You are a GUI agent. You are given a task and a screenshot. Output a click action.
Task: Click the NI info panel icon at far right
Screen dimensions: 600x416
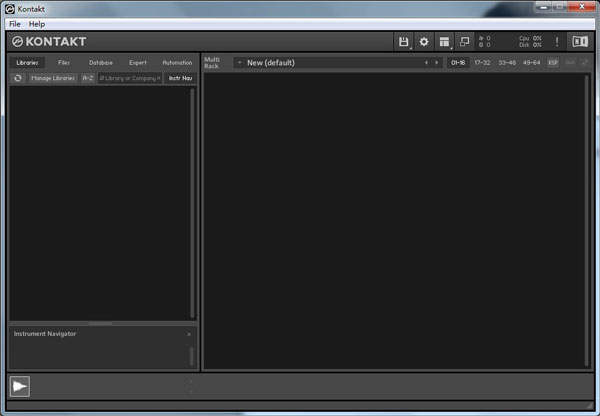(x=579, y=42)
